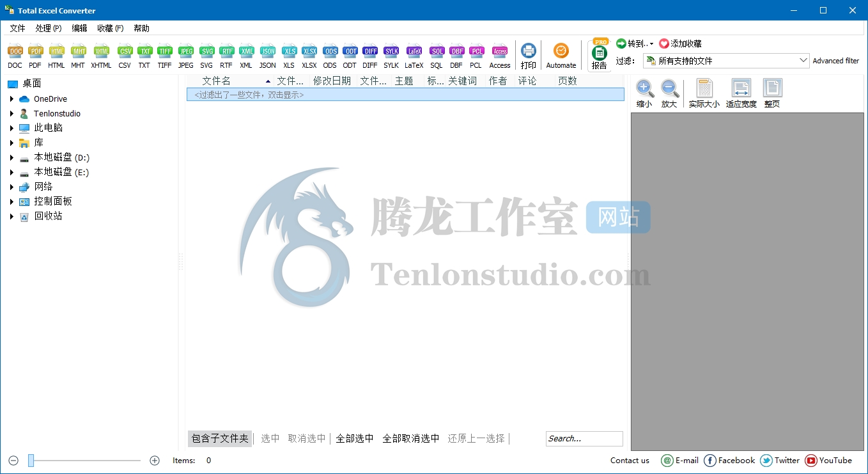Decrease size with minus circle button
This screenshot has height=474, width=868.
click(x=13, y=460)
